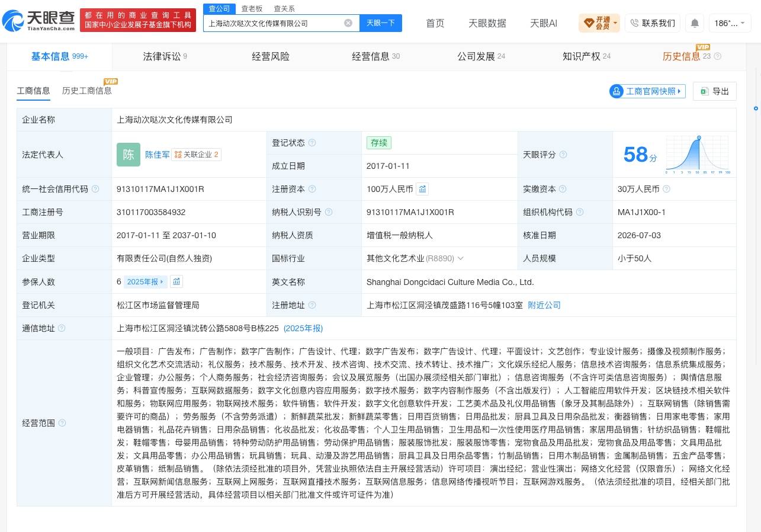Clear the search box text

tap(348, 23)
